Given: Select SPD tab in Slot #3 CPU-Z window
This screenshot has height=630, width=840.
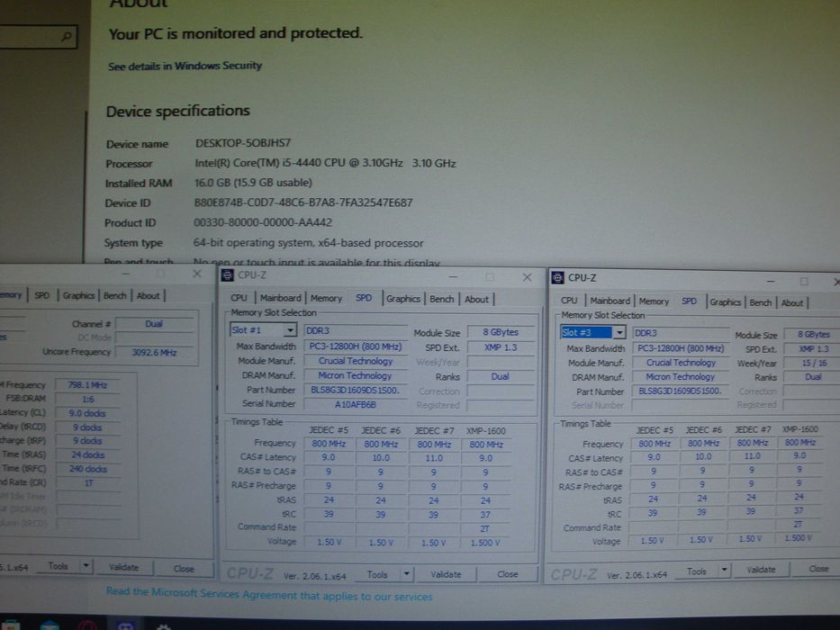Looking at the screenshot, I should point(689,301).
